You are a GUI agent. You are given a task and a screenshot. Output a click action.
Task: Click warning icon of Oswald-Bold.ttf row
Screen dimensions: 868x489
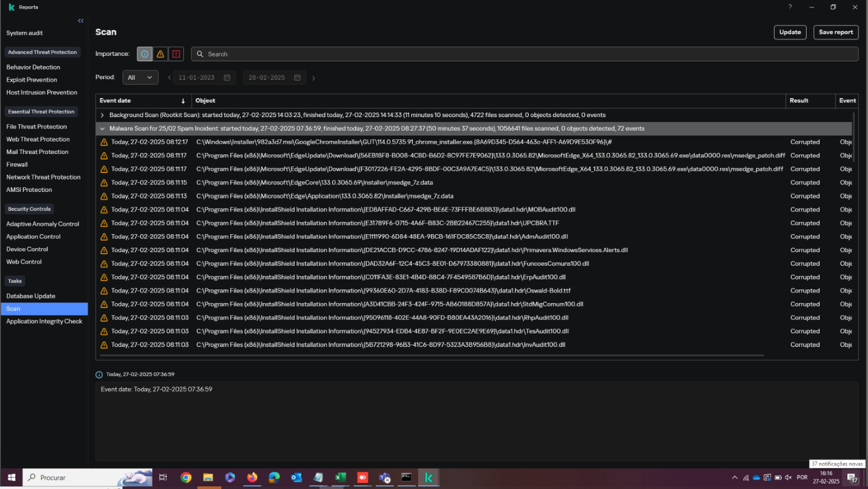[104, 291]
